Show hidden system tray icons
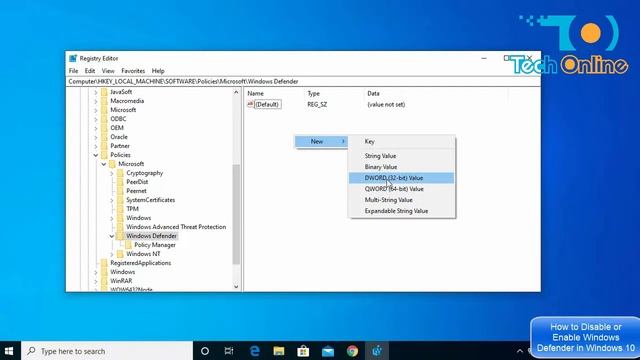 coord(520,351)
